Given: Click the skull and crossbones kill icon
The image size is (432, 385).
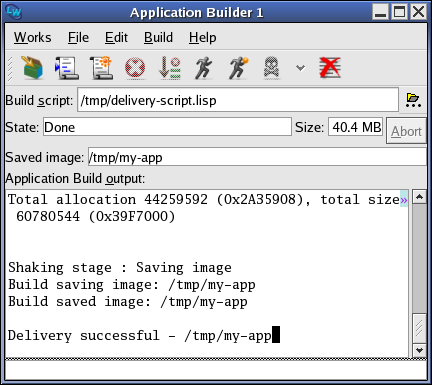Looking at the screenshot, I should coord(271,68).
